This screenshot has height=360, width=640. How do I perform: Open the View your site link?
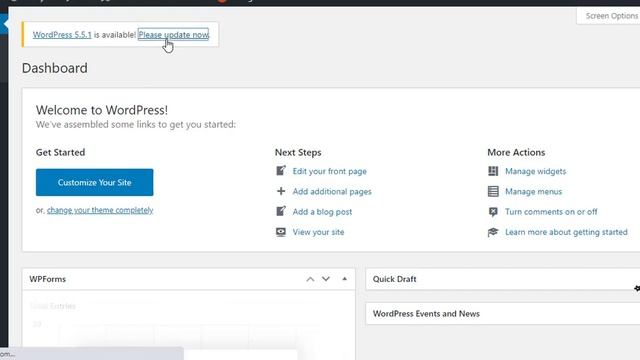pyautogui.click(x=318, y=232)
